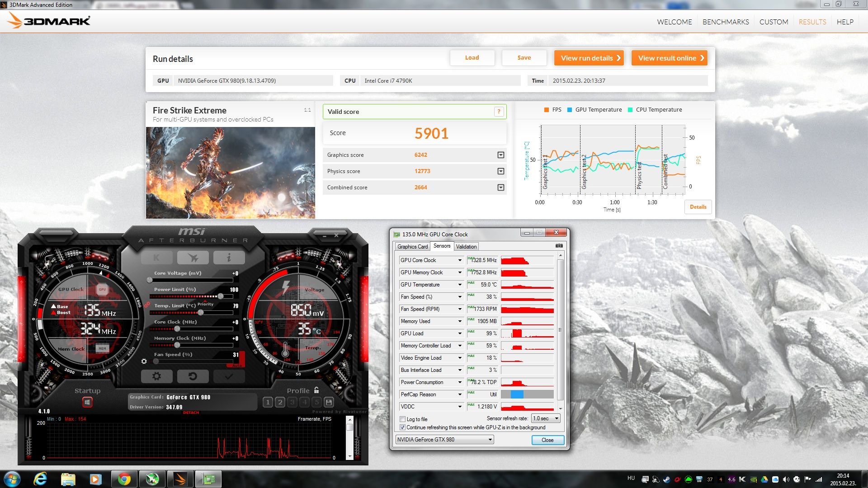Click the Steam tray icon

point(666,479)
